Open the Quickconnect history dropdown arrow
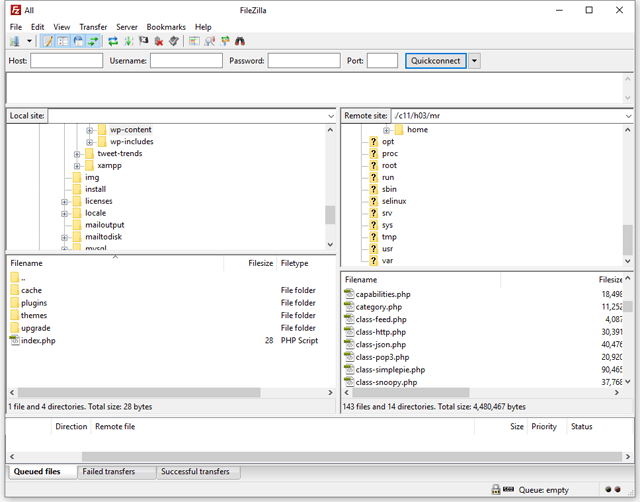The image size is (640, 502). pos(474,61)
